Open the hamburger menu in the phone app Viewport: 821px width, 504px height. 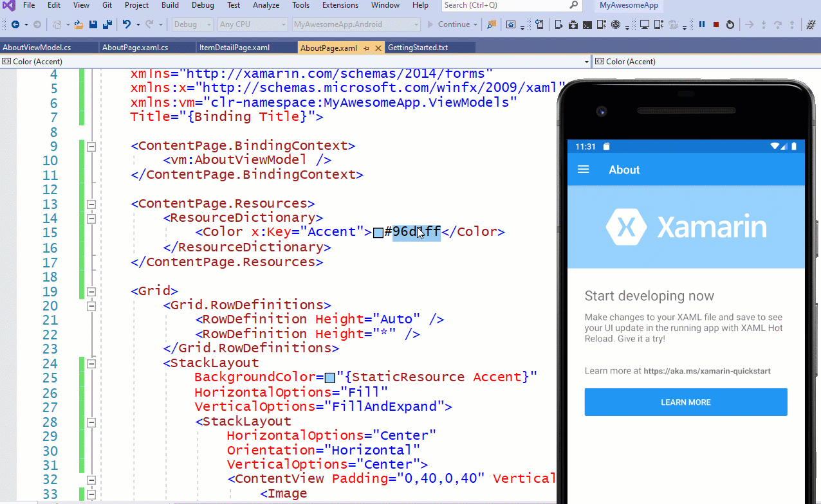coord(584,170)
